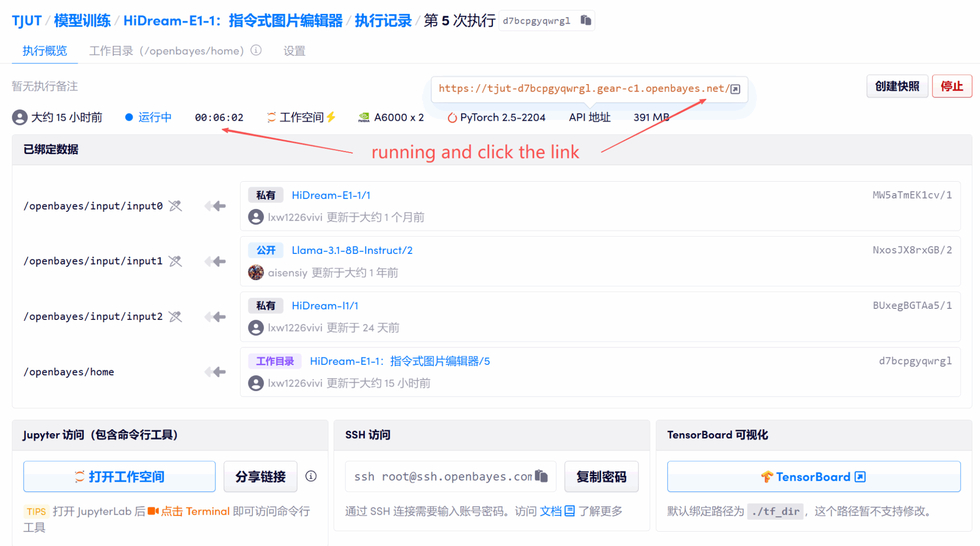980x546 pixels.
Task: Click the 分享链接 button
Action: [260, 476]
